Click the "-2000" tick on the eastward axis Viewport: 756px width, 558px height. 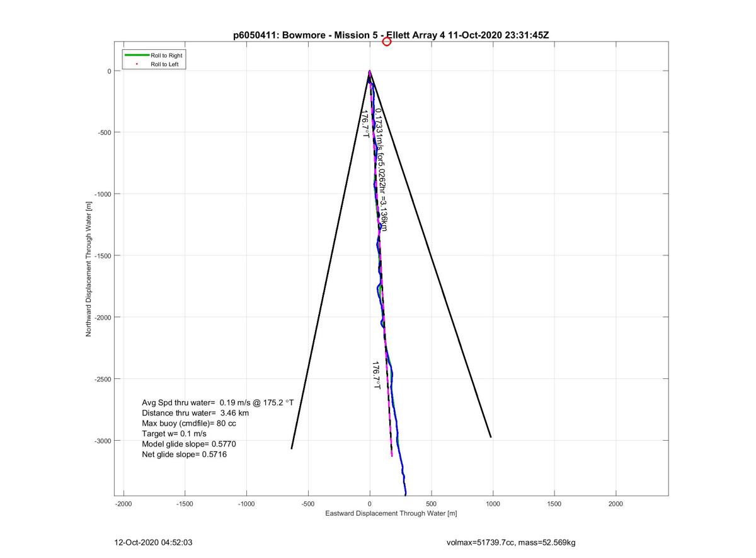[123, 504]
